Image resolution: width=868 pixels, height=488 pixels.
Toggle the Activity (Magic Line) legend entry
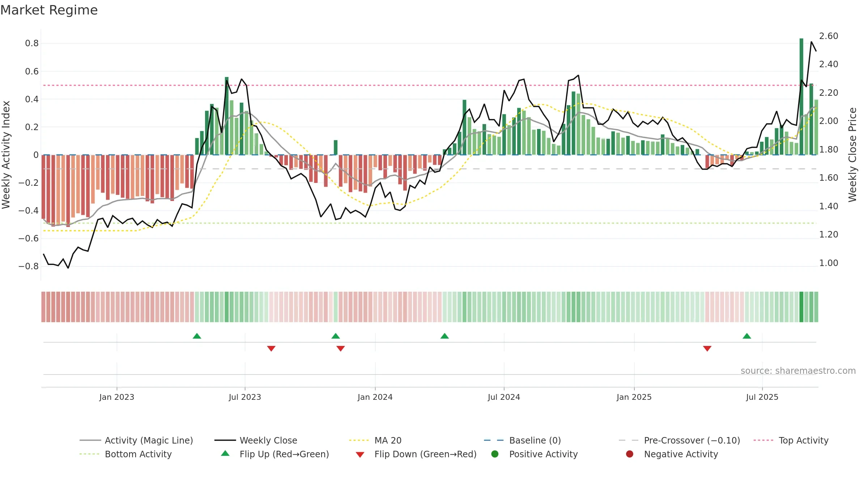click(136, 440)
